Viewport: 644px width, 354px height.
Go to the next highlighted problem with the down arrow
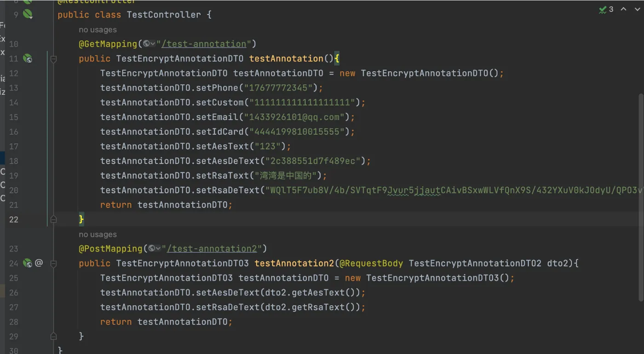(638, 9)
